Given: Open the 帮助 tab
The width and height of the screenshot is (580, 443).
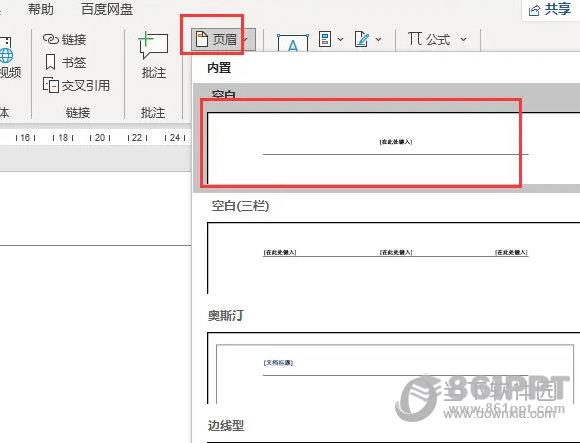Looking at the screenshot, I should tap(41, 9).
